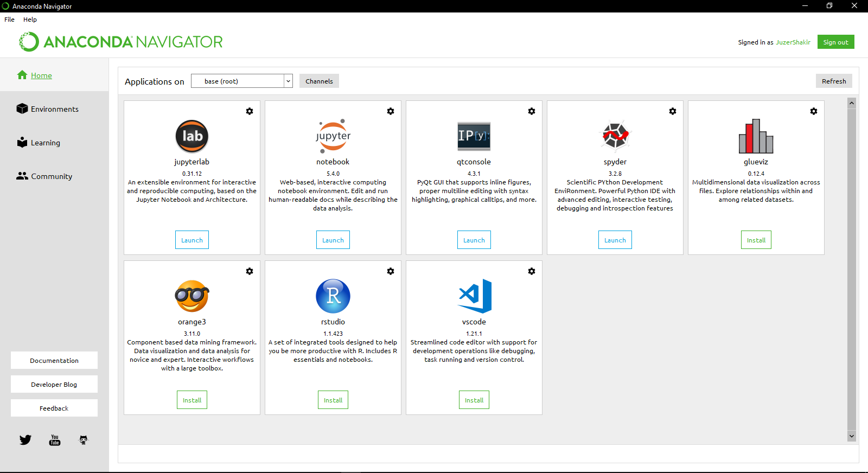The height and width of the screenshot is (473, 868).
Task: Click the rstudio version 1.1.423 text
Action: click(x=333, y=334)
